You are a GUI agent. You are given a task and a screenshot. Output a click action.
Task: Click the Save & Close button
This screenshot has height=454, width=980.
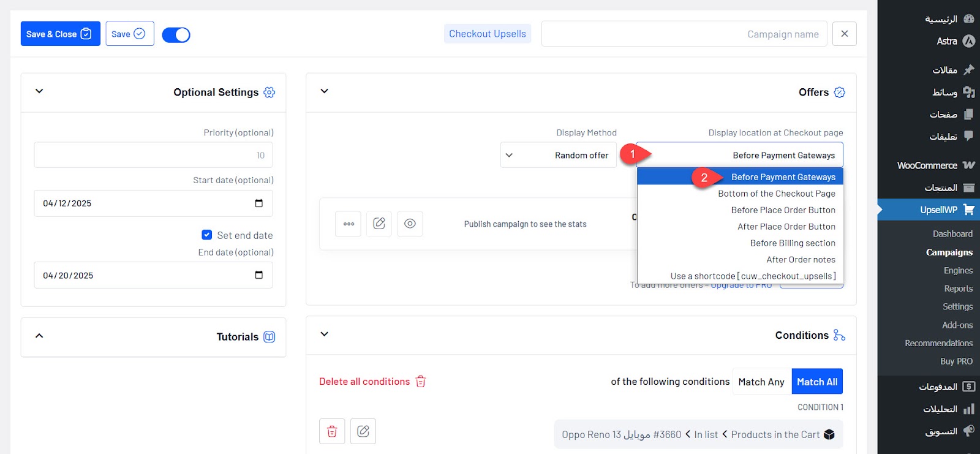click(60, 34)
